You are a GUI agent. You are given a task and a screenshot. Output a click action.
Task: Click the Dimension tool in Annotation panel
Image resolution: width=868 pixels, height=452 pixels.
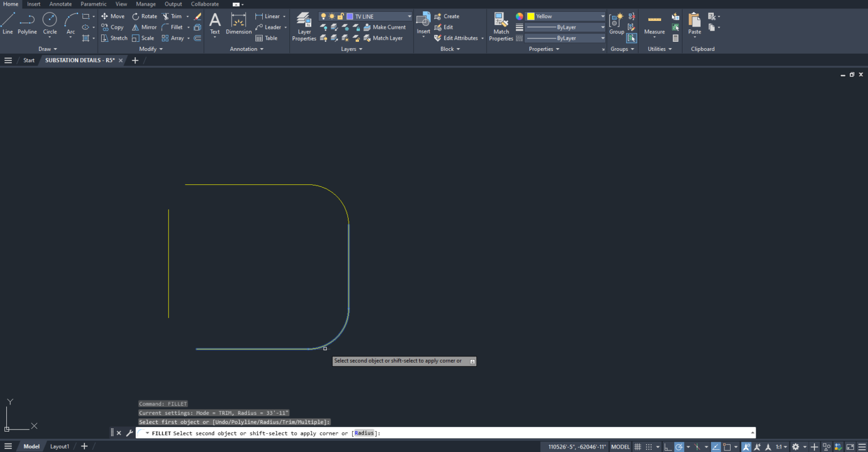coord(238,24)
